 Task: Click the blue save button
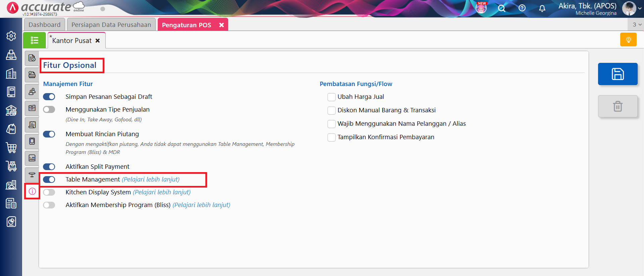pyautogui.click(x=617, y=74)
